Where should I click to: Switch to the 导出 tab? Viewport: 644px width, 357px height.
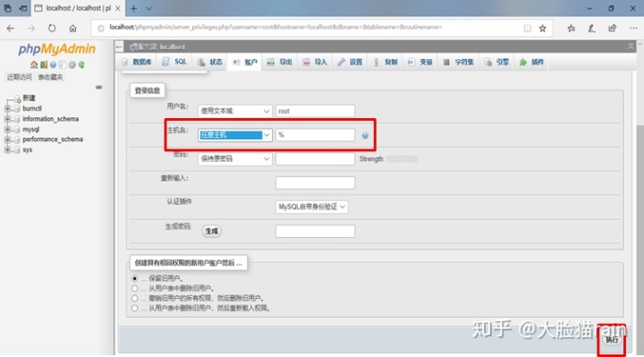[x=280, y=62]
